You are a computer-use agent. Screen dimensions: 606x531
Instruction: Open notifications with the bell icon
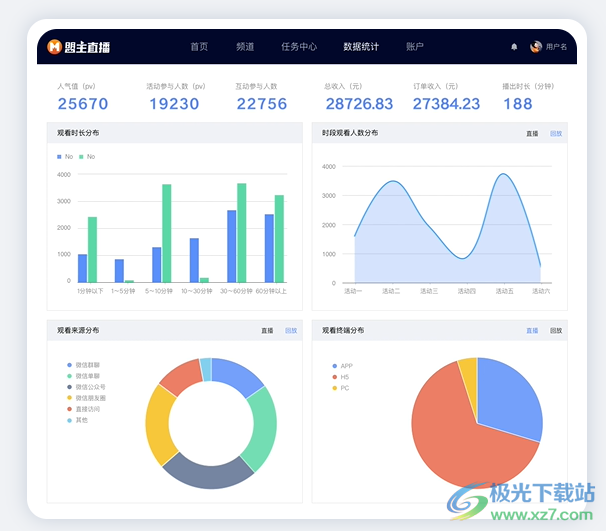[x=514, y=47]
